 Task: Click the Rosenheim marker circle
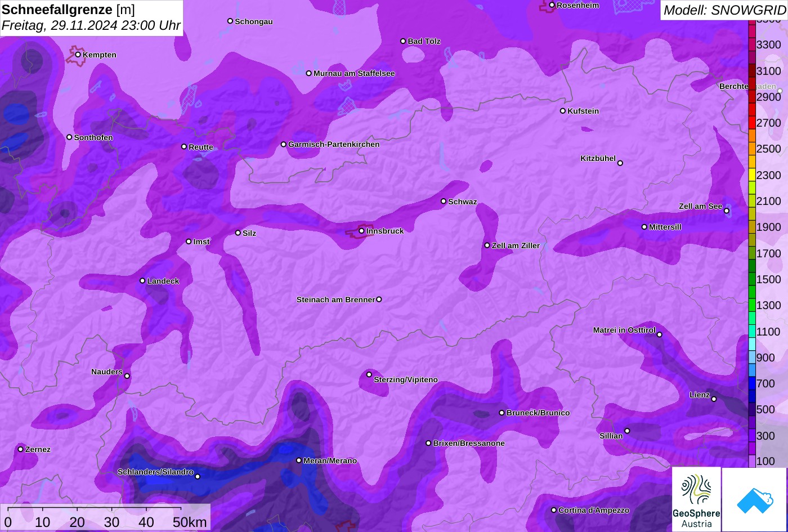(x=552, y=5)
